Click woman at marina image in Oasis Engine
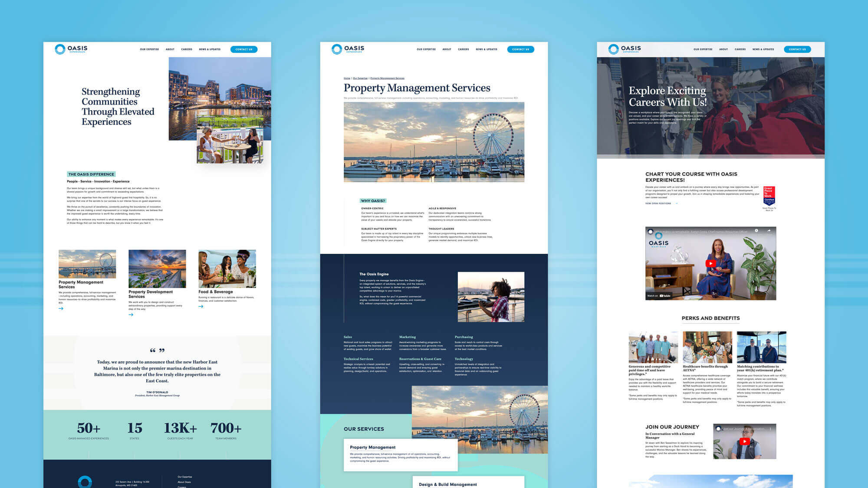The width and height of the screenshot is (868, 488). click(x=491, y=297)
